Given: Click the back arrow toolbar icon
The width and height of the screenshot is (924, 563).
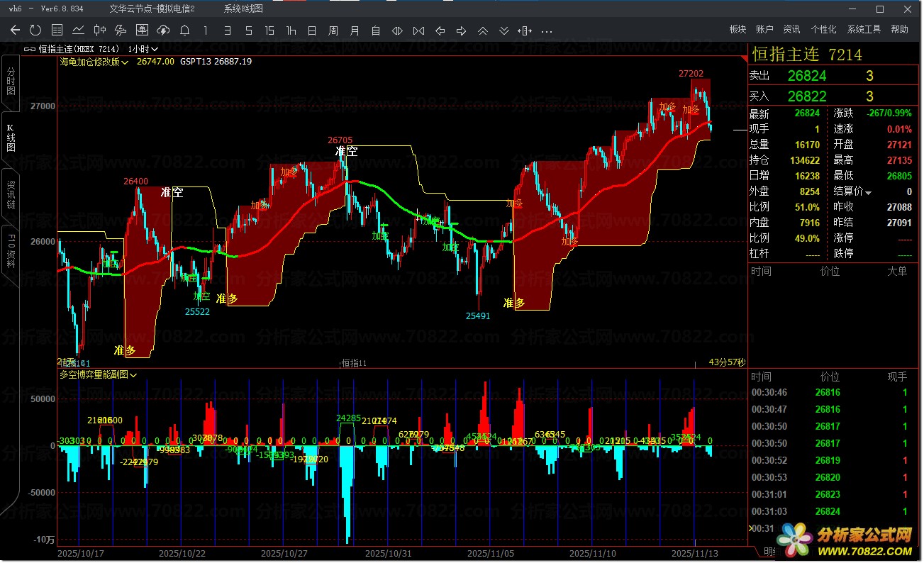Looking at the screenshot, I should [x=16, y=30].
